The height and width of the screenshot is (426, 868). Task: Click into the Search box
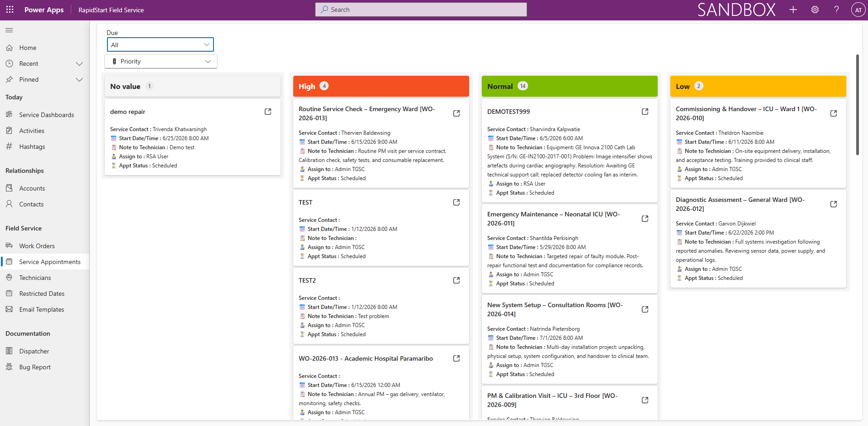(421, 10)
